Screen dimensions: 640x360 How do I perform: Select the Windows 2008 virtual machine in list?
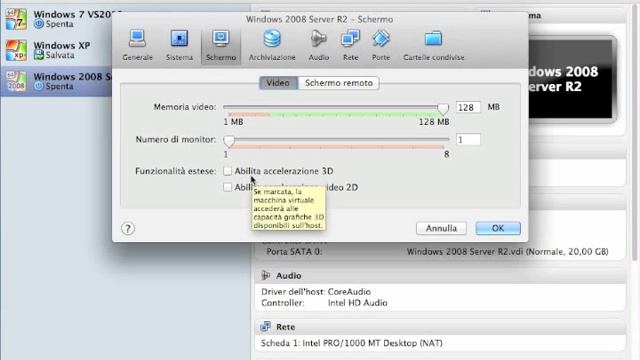coord(56,81)
